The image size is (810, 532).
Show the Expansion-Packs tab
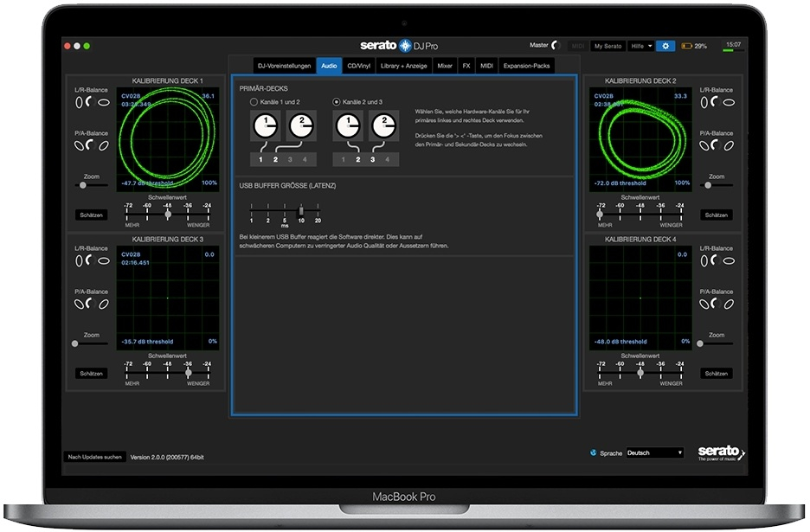[526, 66]
